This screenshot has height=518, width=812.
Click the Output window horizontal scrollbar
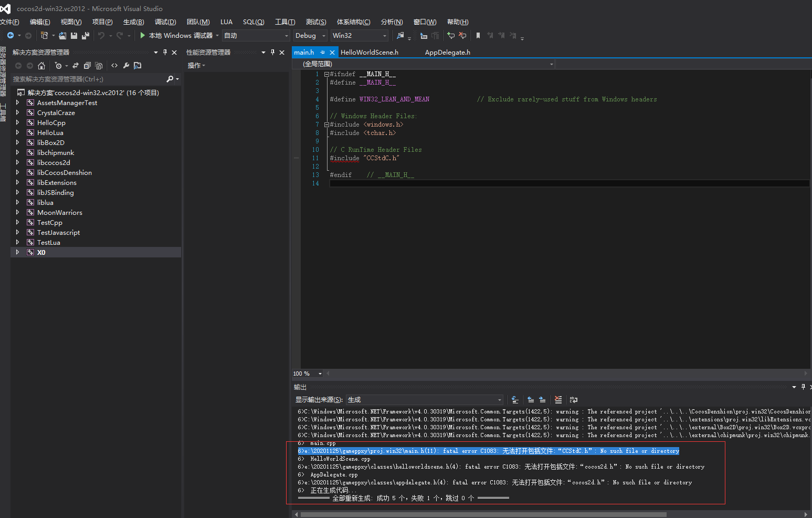[483, 514]
